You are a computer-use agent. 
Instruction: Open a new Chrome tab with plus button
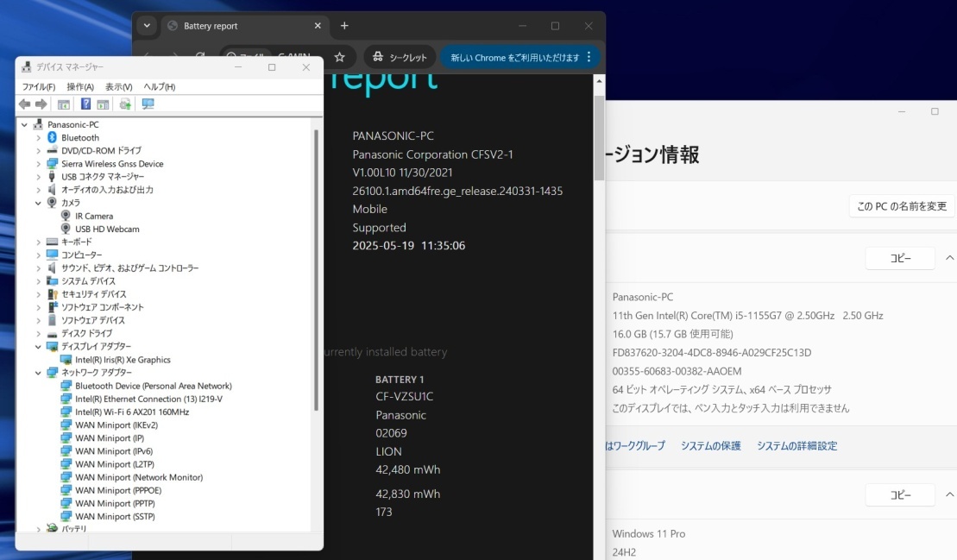point(344,26)
